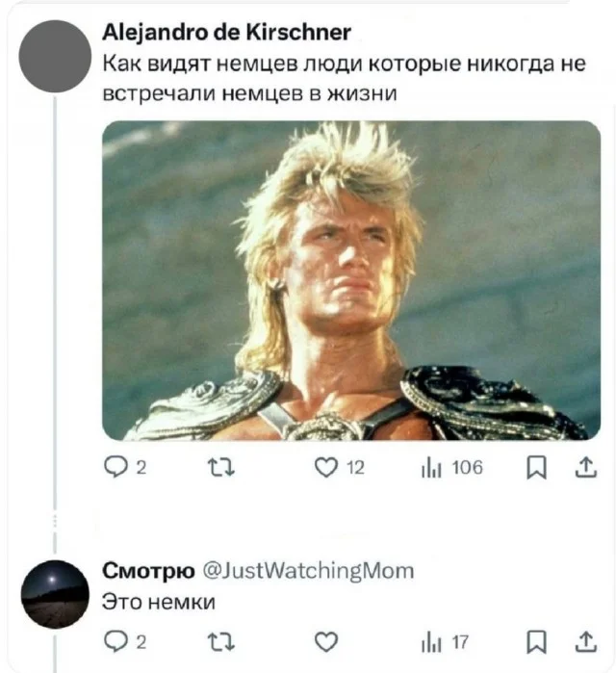This screenshot has height=673, width=616.
Task: Bookmark Alejandro de Kirschner's post
Action: [x=536, y=467]
